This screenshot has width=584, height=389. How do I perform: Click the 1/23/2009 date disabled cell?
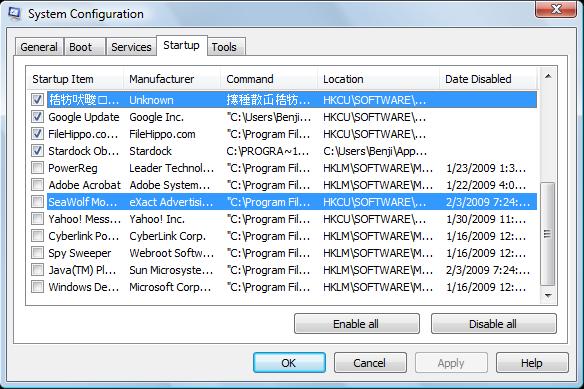pyautogui.click(x=486, y=168)
